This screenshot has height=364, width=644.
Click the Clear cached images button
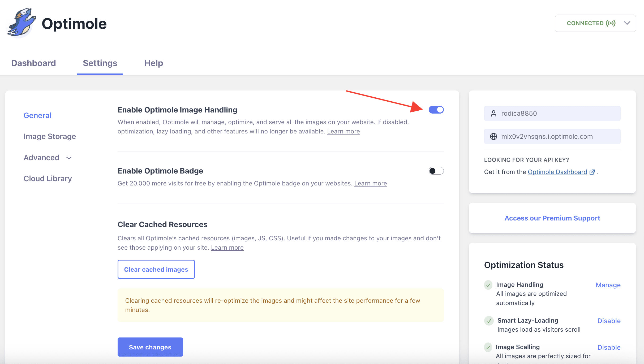pyautogui.click(x=156, y=269)
